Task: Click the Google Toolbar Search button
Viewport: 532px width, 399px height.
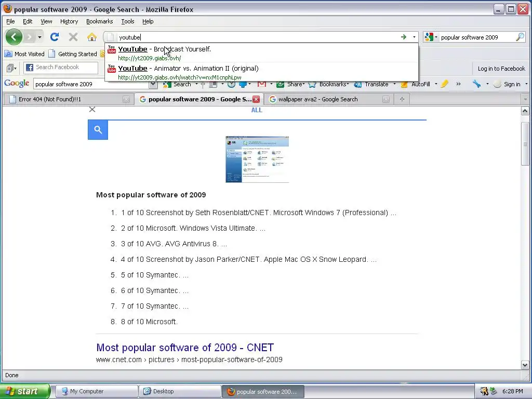Action: [177, 84]
